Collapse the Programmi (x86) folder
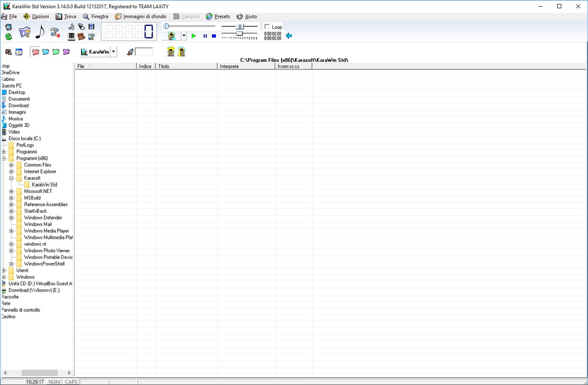The image size is (588, 385). pos(3,158)
